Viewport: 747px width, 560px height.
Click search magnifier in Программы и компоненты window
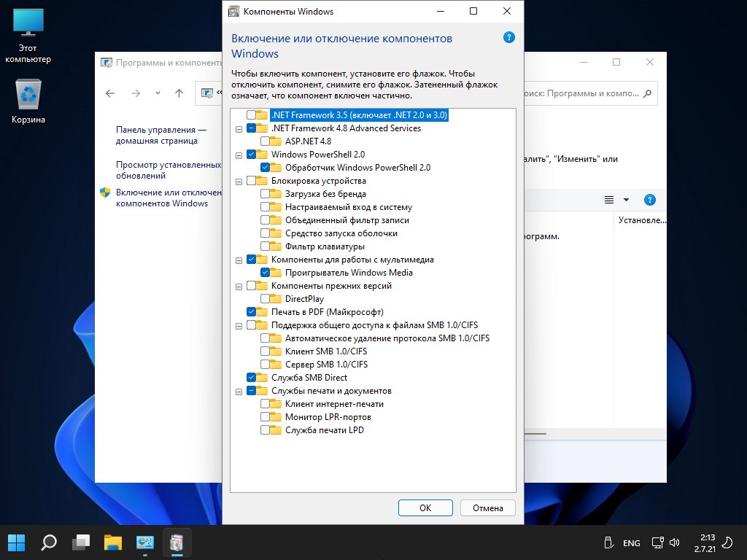tap(648, 93)
